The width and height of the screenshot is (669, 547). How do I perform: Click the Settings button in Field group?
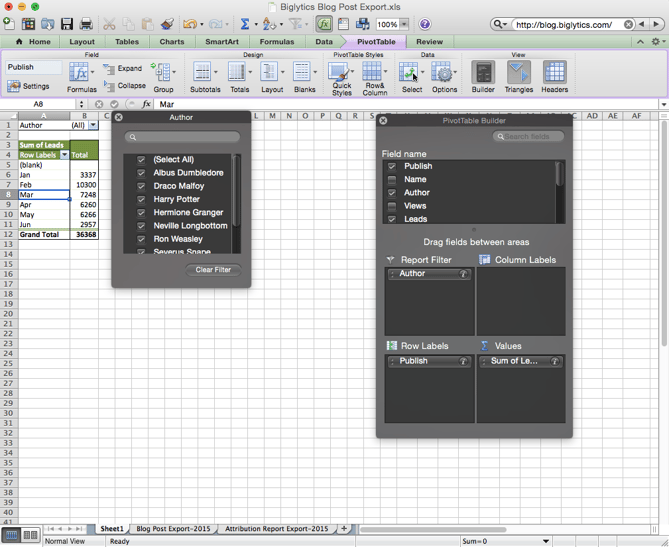(29, 87)
